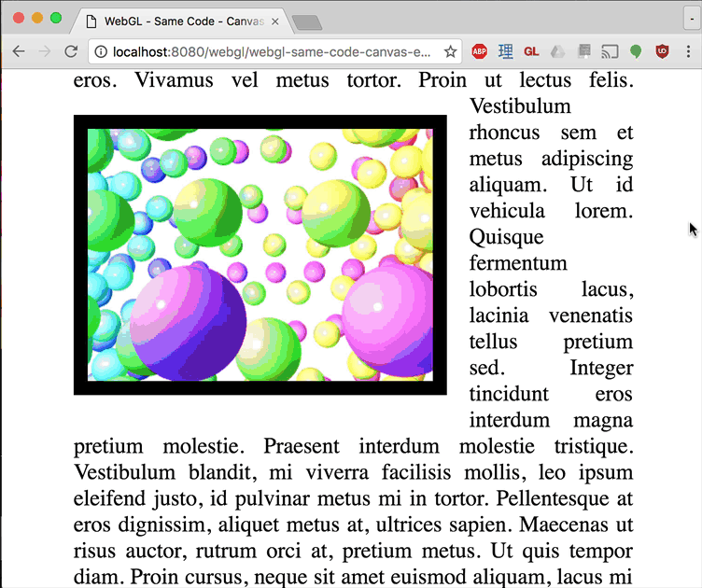Viewport: 702px width, 588px height.
Task: Open the green chat bubble extension
Action: pyautogui.click(x=636, y=52)
